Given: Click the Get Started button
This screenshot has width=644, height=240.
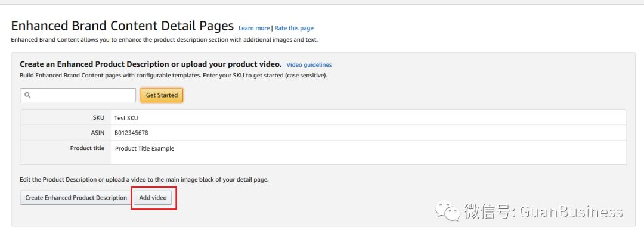Looking at the screenshot, I should click(162, 95).
